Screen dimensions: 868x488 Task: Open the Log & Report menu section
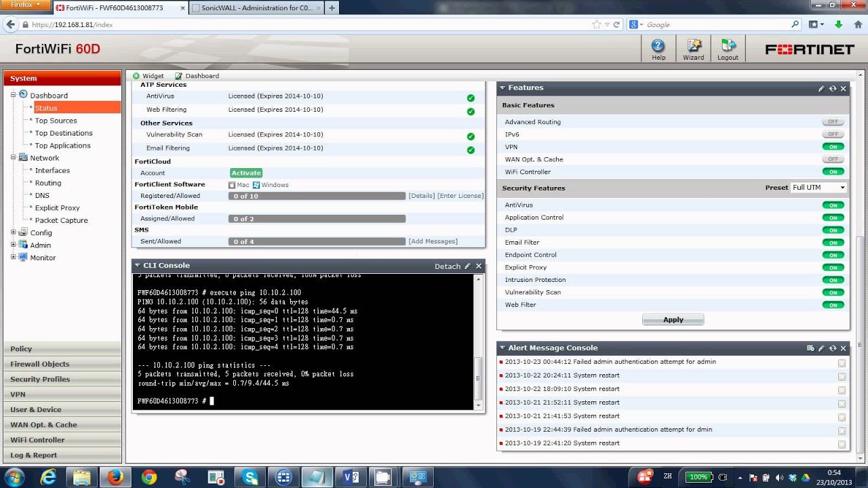[62, 455]
